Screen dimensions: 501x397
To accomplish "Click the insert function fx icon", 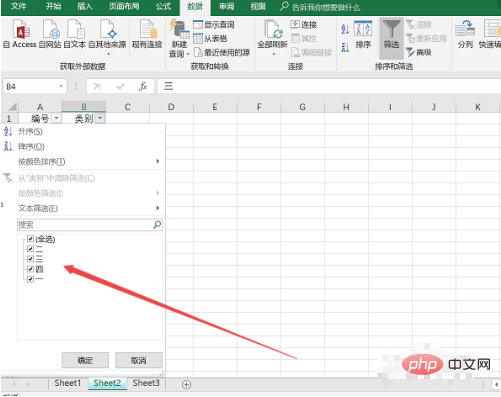I will (x=143, y=87).
